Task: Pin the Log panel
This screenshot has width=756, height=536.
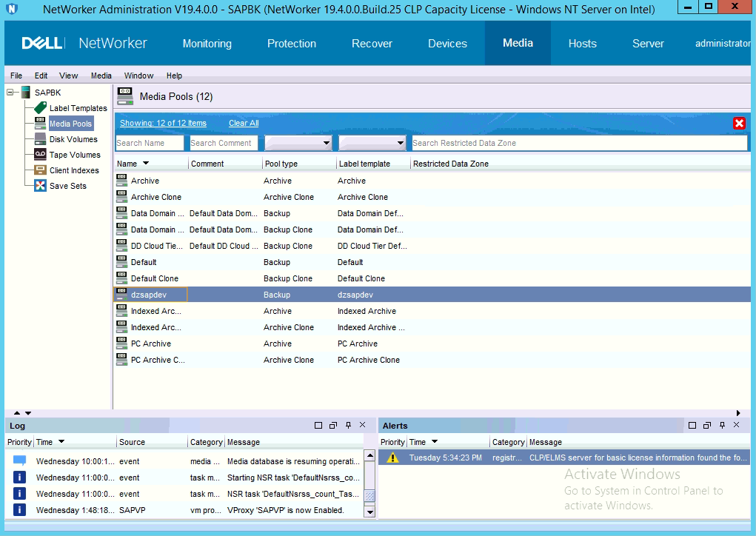Action: [348, 426]
